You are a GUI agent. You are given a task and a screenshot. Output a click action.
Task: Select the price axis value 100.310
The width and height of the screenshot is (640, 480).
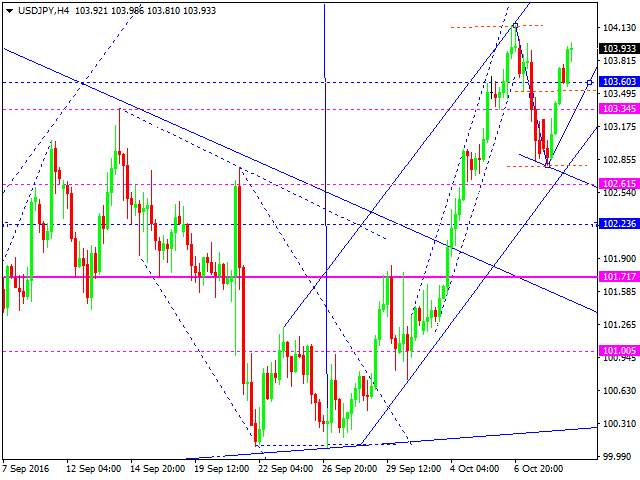pos(620,424)
